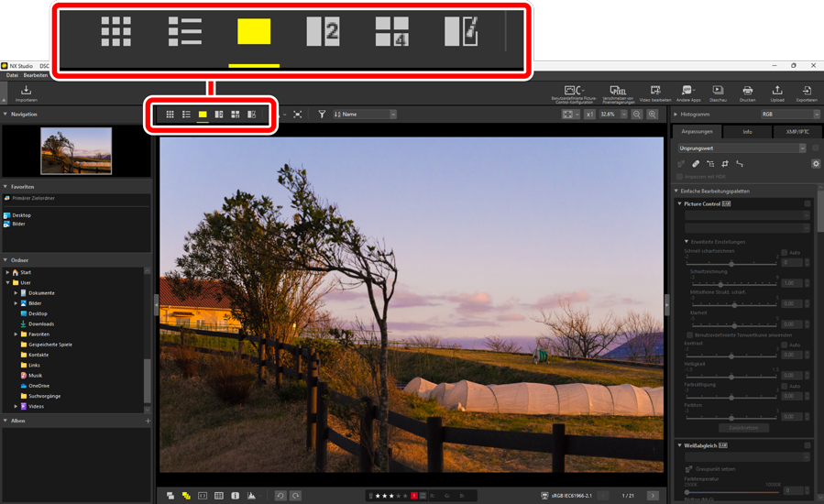The height and width of the screenshot is (504, 824).
Task: Open the RGB histogram channel dropdown
Action: (790, 115)
